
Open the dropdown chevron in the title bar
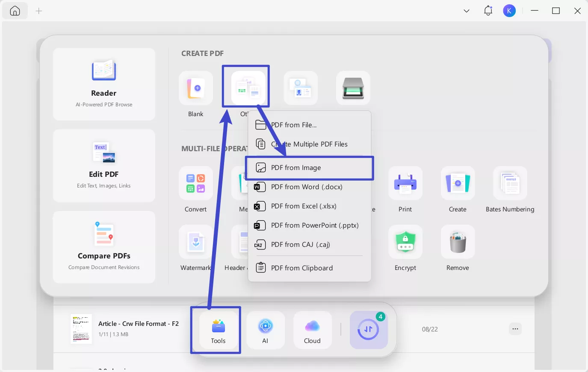[467, 11]
